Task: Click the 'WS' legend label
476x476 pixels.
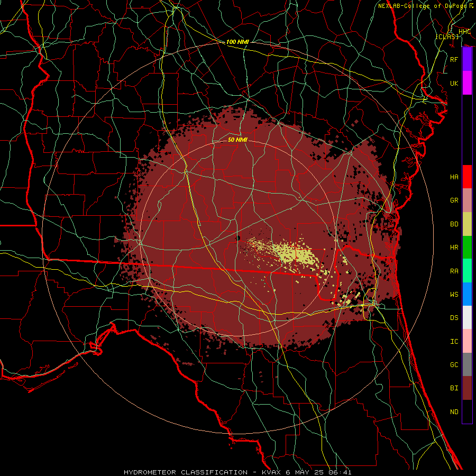Action: 454,294
